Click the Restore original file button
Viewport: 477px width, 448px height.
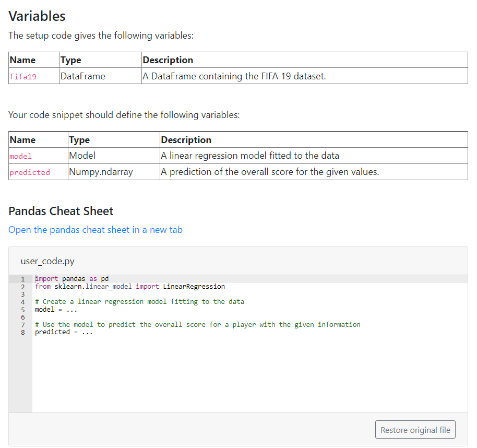pos(415,430)
